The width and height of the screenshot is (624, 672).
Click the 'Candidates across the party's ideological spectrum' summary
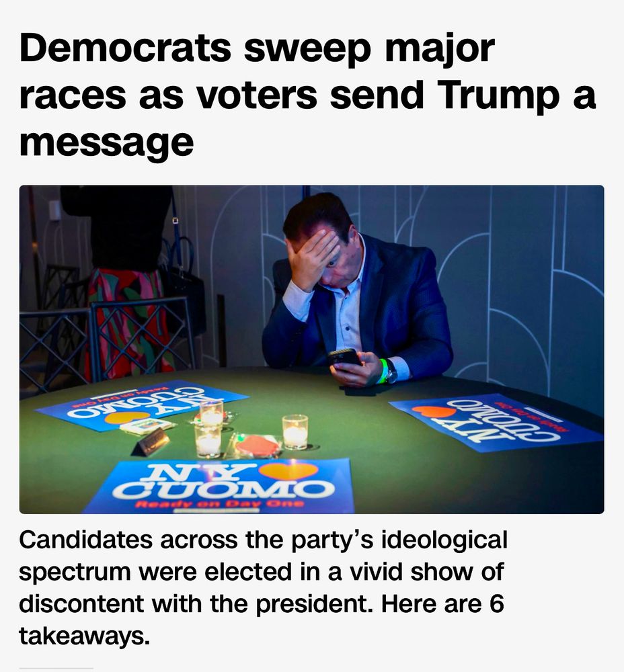[264, 587]
